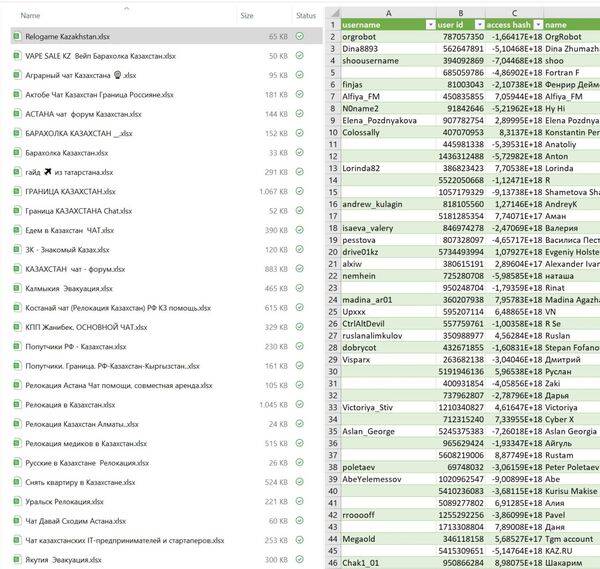Click the Excel icon beside Релокация в Казахстан.xlsx

16,404
